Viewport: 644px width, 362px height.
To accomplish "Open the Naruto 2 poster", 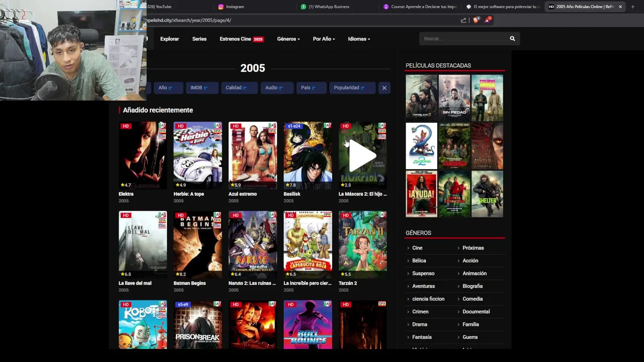I will 253,244.
